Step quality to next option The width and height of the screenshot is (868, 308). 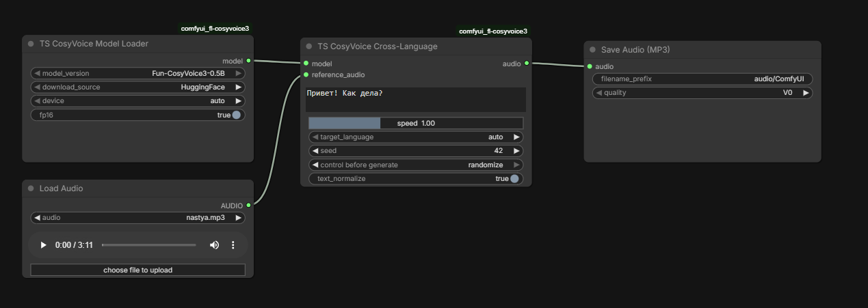pyautogui.click(x=806, y=92)
